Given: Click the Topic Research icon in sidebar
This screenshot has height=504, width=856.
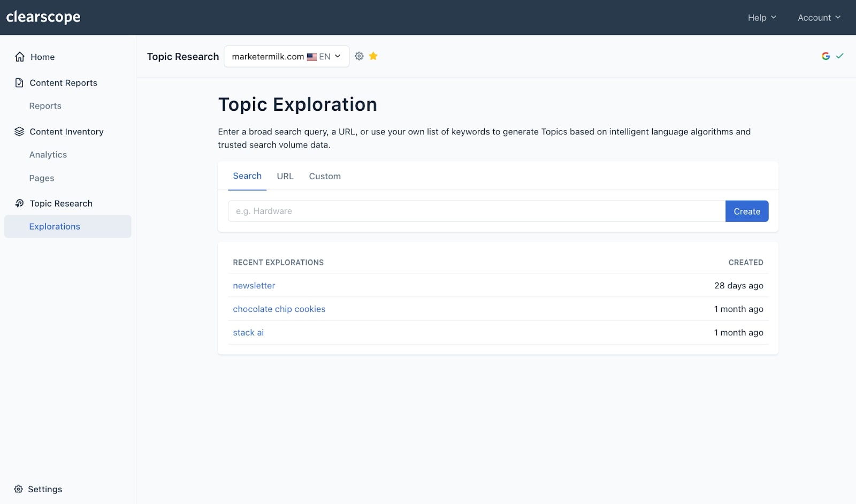Looking at the screenshot, I should coord(19,203).
